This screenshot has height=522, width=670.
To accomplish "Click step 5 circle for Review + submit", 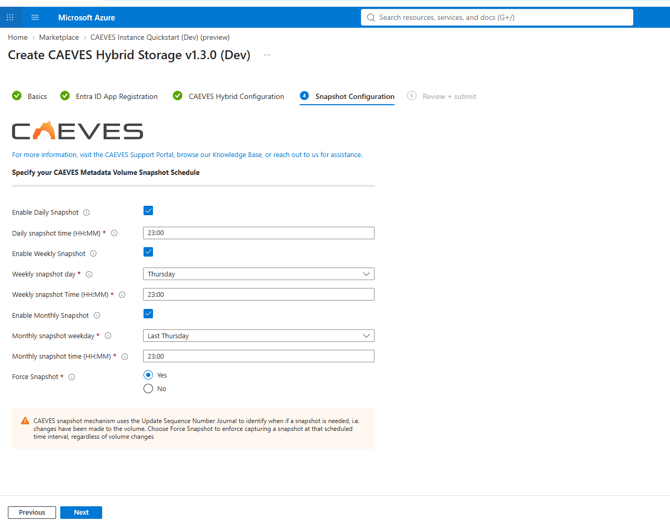I will (411, 96).
